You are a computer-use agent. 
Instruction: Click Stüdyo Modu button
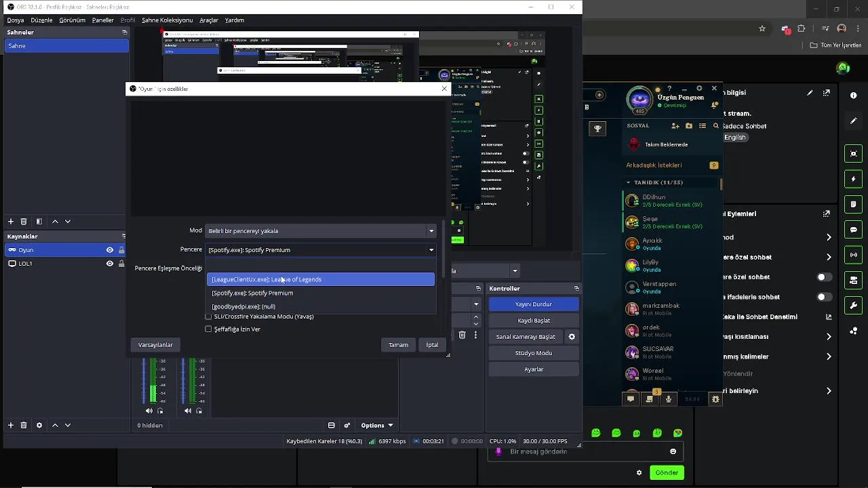click(x=534, y=353)
